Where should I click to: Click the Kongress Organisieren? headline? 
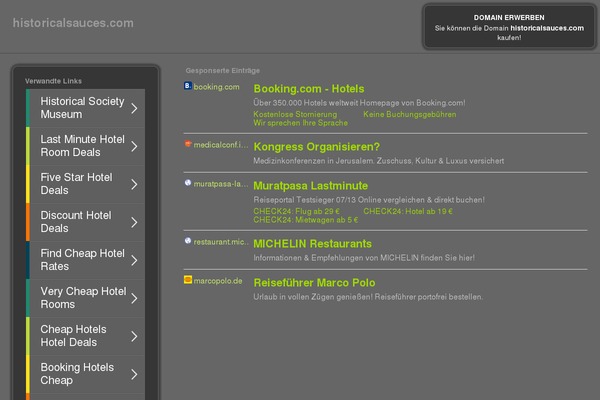316,147
